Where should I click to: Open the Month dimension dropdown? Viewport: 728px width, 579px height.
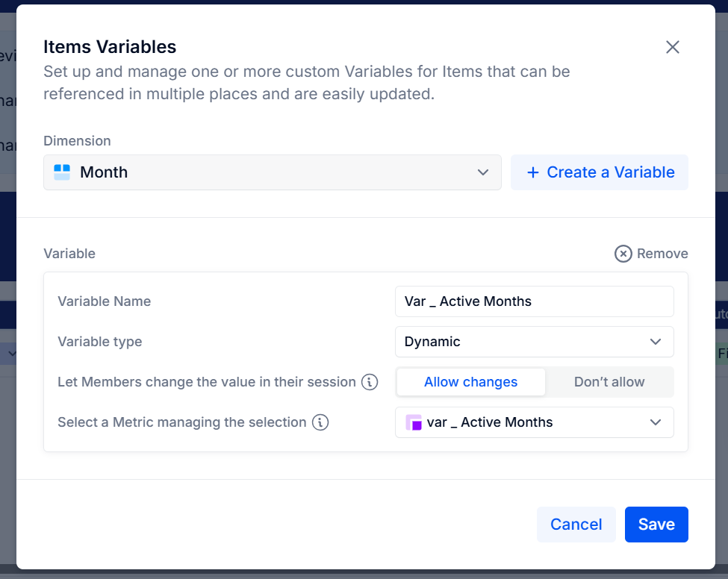click(273, 172)
